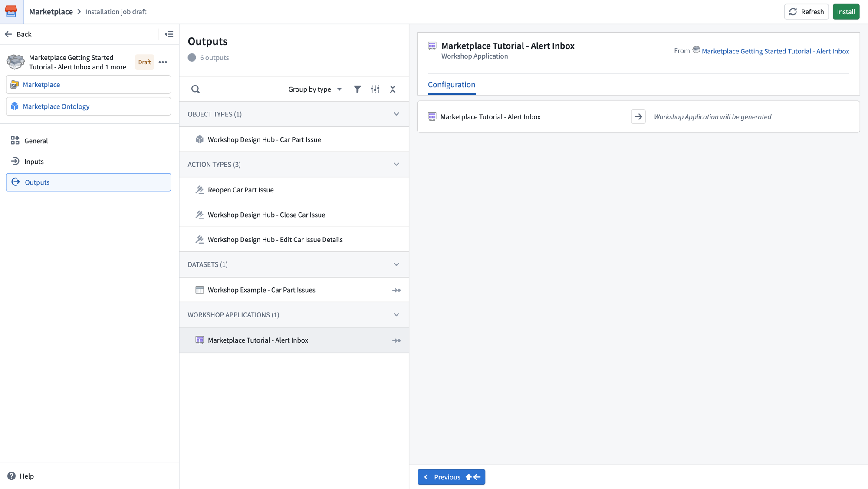
Task: Open the draft's three-dot more menu
Action: tap(163, 62)
